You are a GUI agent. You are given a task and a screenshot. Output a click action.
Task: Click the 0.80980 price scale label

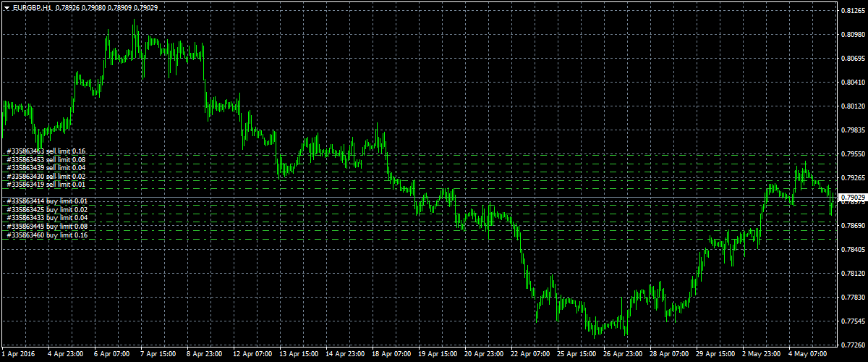coord(854,35)
